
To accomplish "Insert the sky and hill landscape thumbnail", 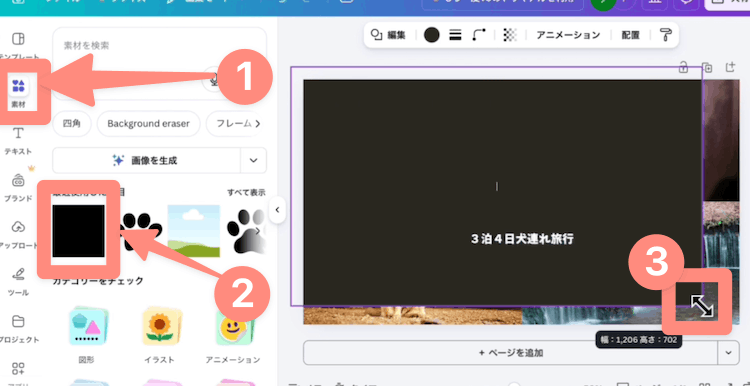I will (x=194, y=231).
